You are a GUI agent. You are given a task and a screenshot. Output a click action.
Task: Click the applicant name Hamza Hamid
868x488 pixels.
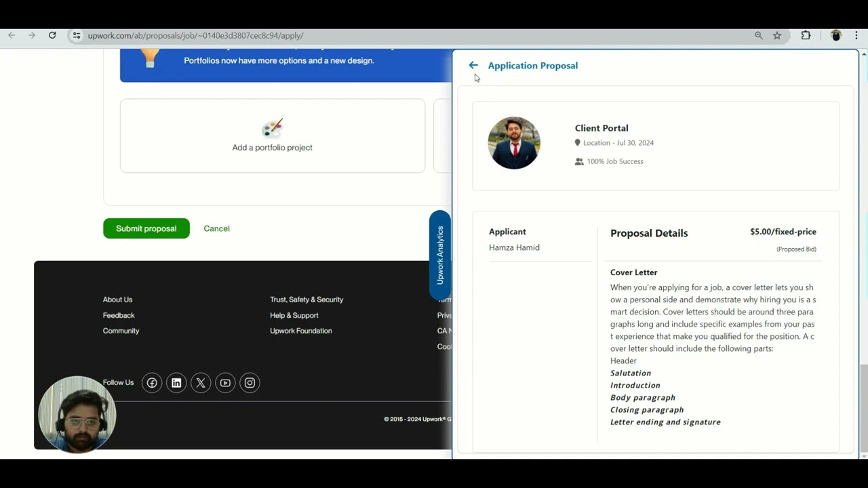[x=514, y=247]
